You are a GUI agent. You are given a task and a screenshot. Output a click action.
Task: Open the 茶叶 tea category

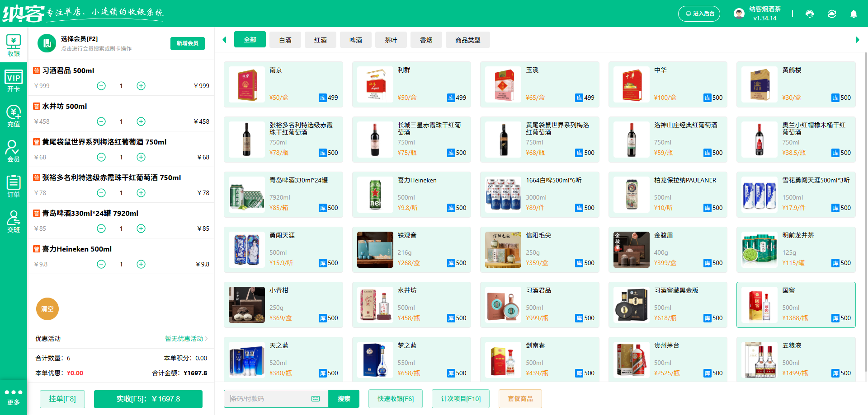tap(391, 40)
